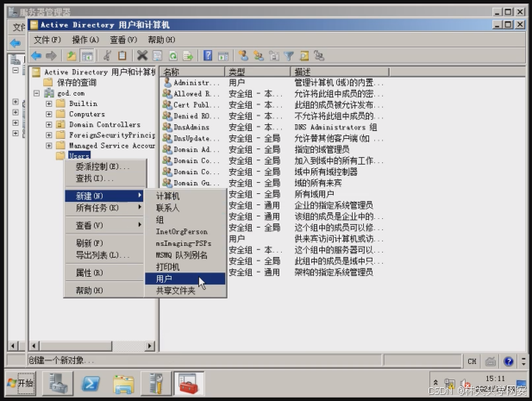Click the Server Manager taskbar icon
The height and width of the screenshot is (401, 532).
[x=58, y=384]
